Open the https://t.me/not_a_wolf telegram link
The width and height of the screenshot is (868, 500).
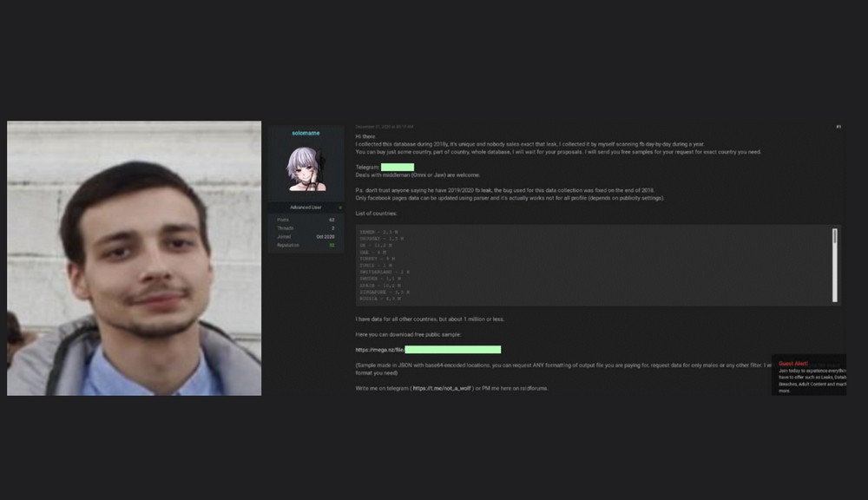pyautogui.click(x=442, y=388)
